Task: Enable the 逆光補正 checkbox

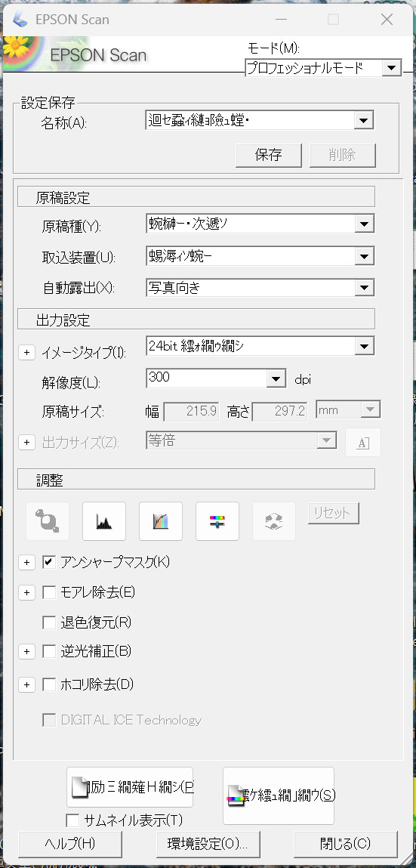Action: [x=49, y=651]
